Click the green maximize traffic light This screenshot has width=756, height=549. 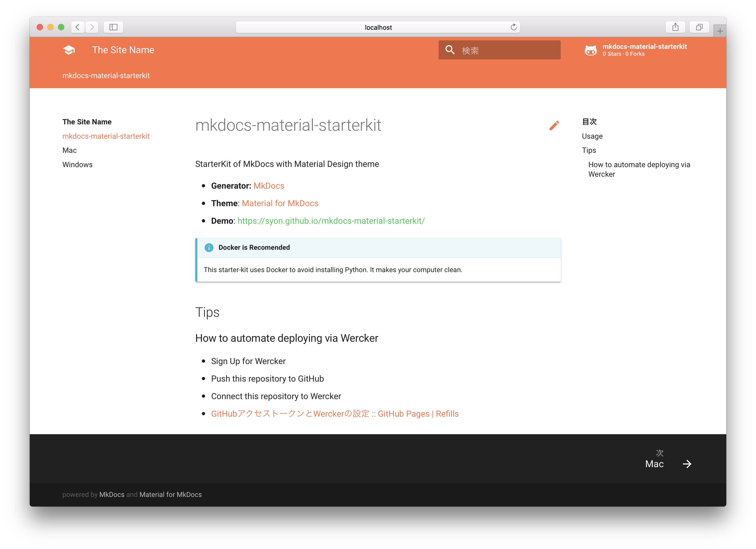61,27
